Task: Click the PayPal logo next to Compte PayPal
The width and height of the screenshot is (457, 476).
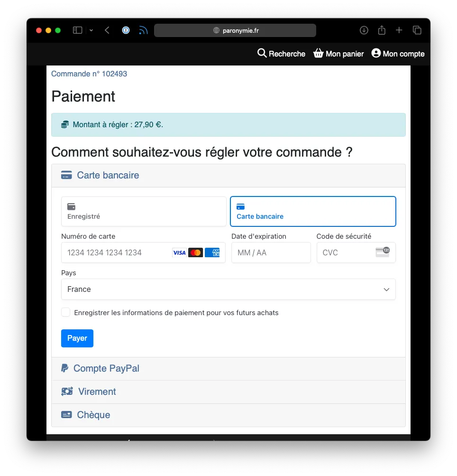Action: (x=65, y=368)
